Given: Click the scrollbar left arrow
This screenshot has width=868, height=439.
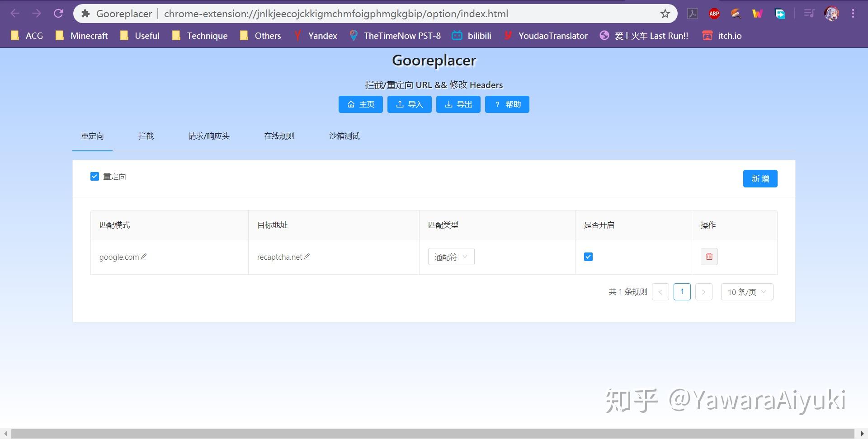Looking at the screenshot, I should [x=5, y=434].
